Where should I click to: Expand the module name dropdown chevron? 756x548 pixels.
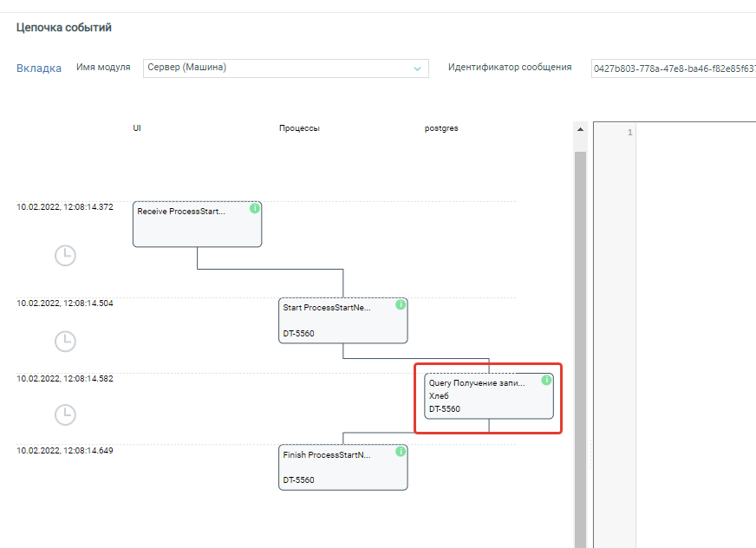(x=417, y=68)
